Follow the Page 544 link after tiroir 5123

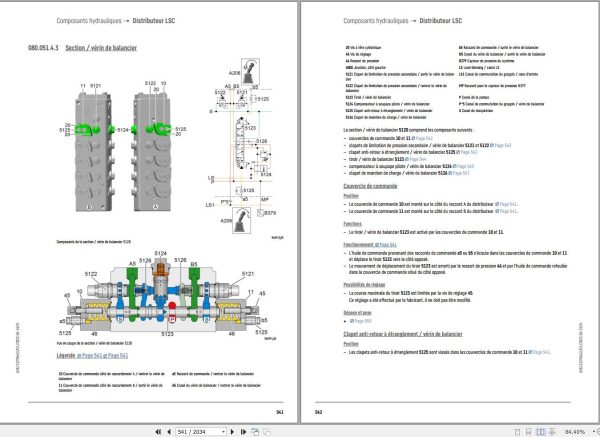(x=415, y=159)
